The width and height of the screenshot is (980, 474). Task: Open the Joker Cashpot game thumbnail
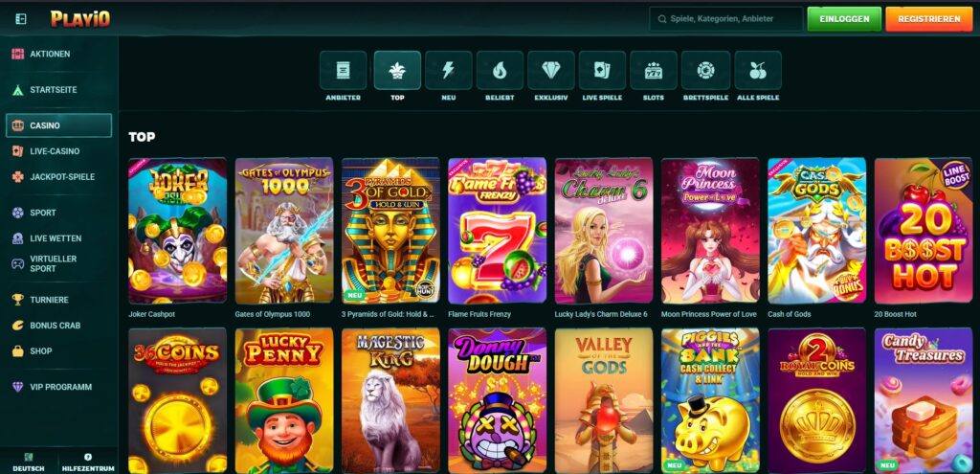(177, 230)
